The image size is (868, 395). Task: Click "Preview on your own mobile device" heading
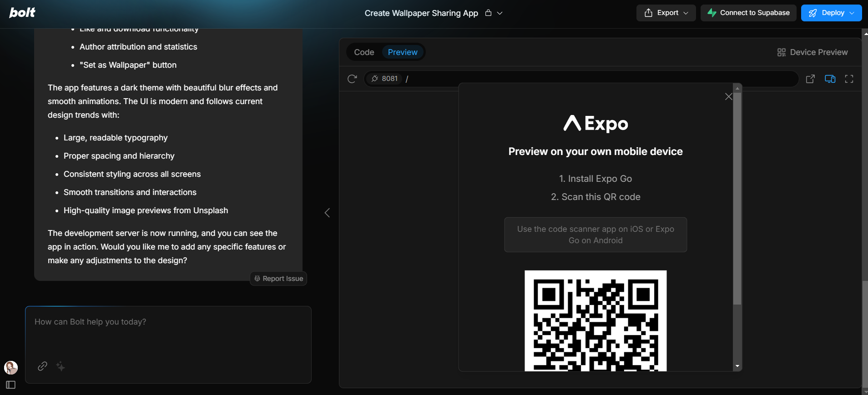(x=595, y=151)
